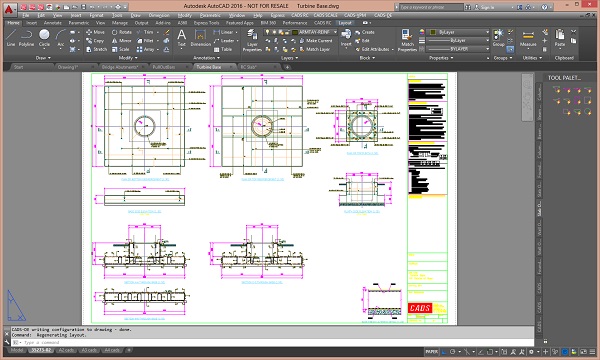
Task: Expand the Properties panel
Action: [x=441, y=58]
